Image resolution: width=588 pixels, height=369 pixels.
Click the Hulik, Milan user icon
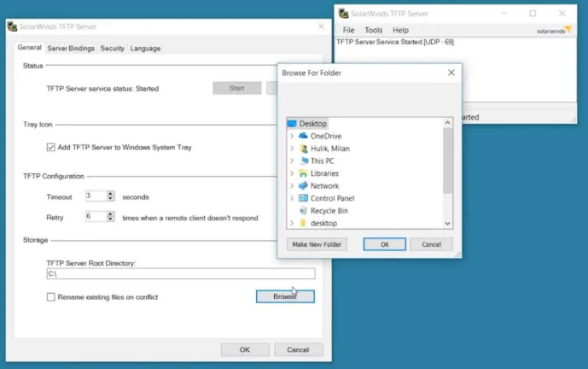point(303,149)
